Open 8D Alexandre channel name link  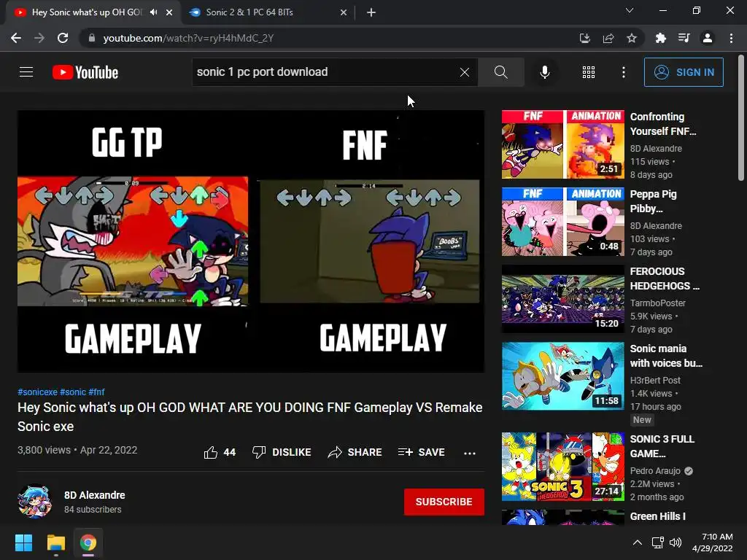coord(94,495)
